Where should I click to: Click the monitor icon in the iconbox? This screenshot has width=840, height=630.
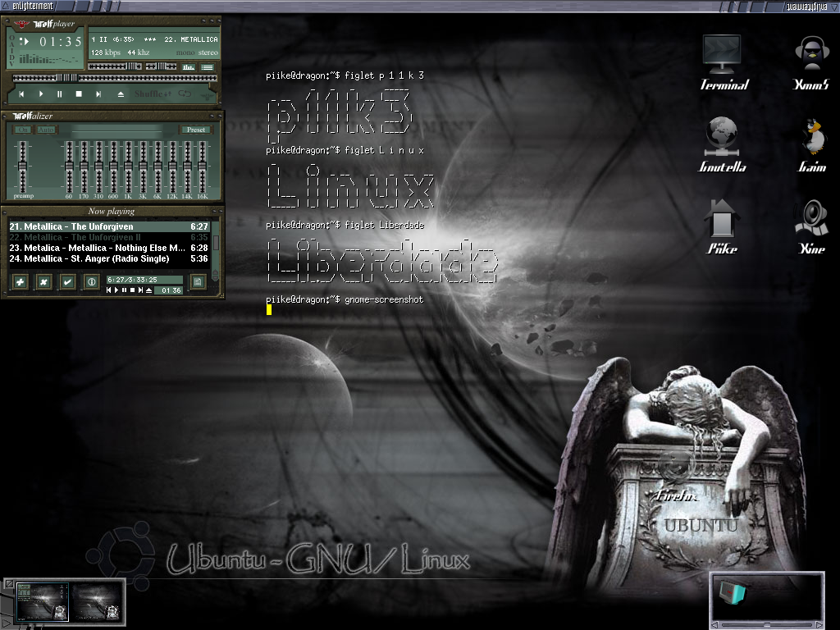(732, 592)
